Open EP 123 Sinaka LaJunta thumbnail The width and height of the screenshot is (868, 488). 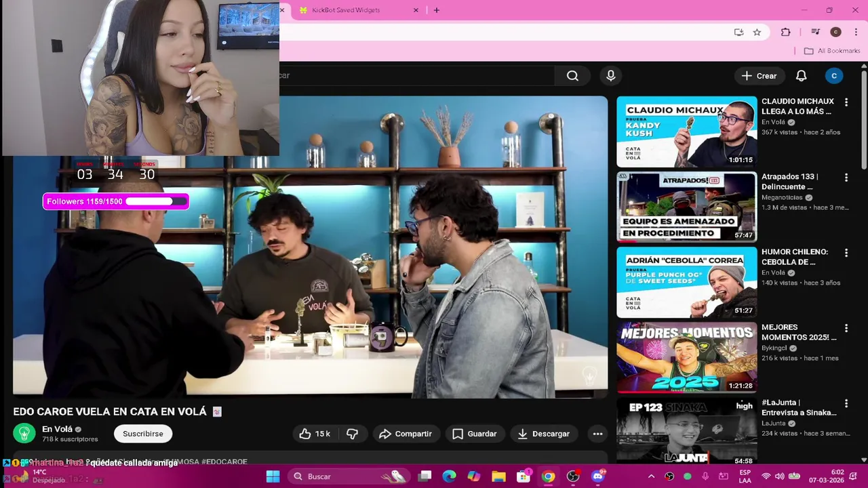[x=686, y=430]
